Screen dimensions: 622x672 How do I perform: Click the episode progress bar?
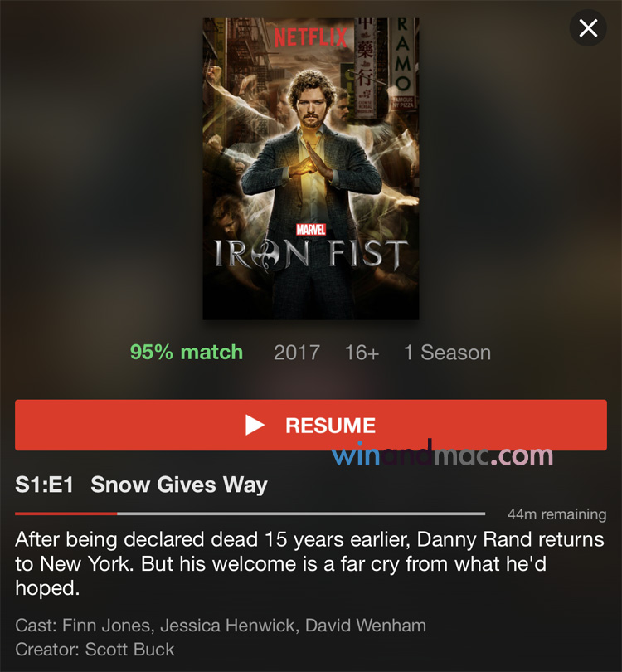[x=250, y=514]
